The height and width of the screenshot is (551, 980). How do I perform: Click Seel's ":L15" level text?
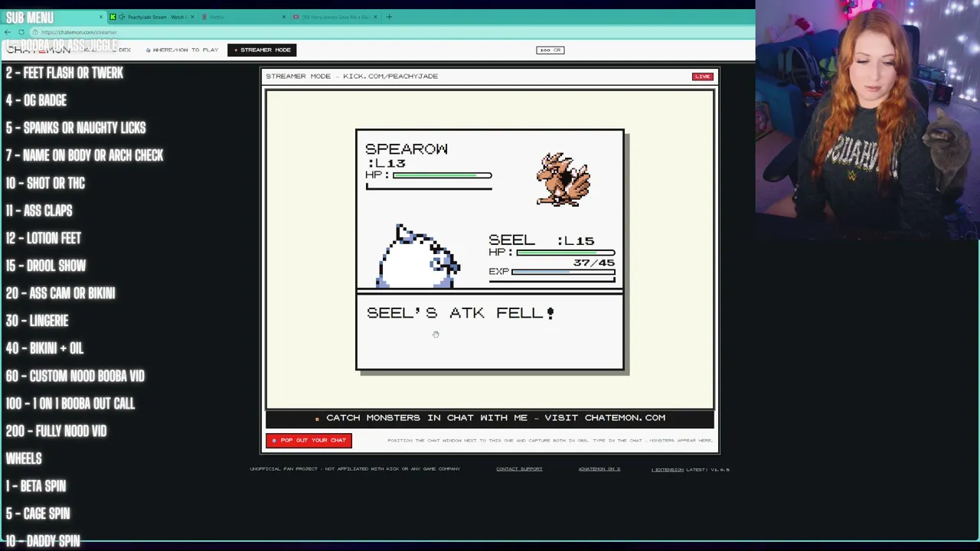coord(575,240)
